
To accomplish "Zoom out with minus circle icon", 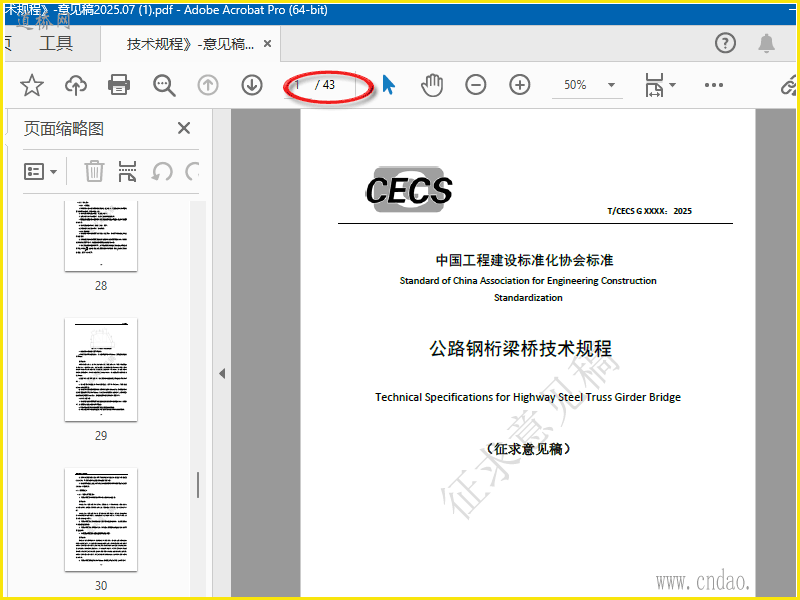I will coord(476,85).
